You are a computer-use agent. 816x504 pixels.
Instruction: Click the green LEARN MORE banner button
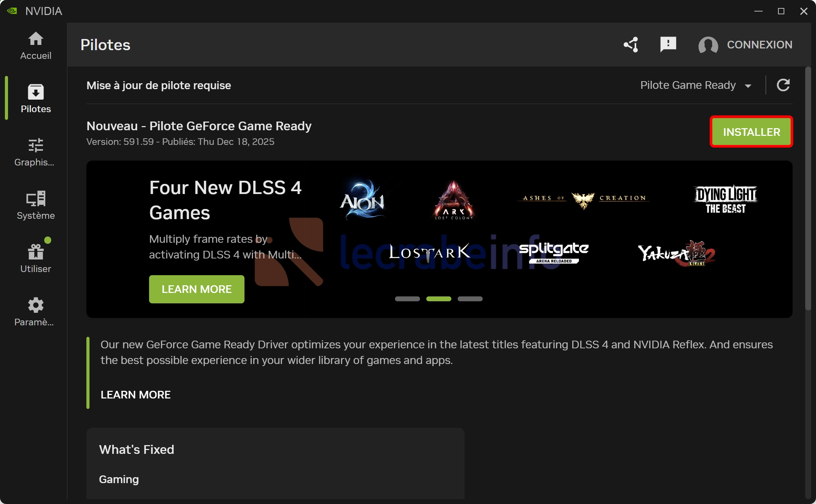(x=196, y=289)
